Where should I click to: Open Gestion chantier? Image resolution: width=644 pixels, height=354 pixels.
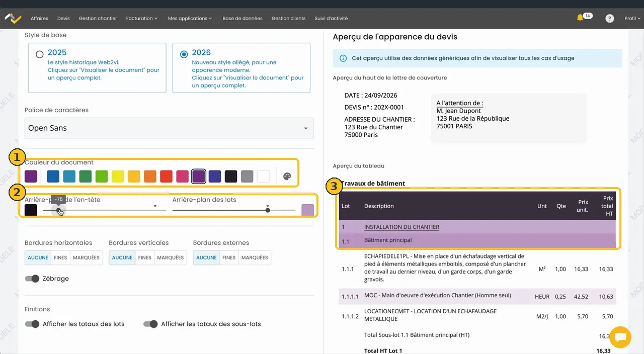click(98, 18)
